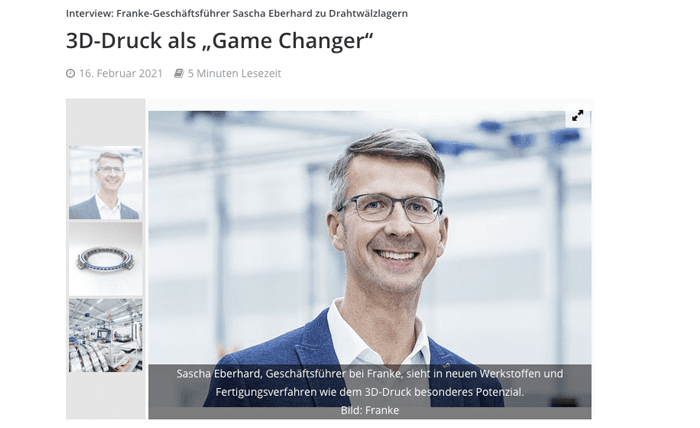This screenshot has height=428, width=700.
Task: Open the image in fullscreen view
Action: point(577,116)
